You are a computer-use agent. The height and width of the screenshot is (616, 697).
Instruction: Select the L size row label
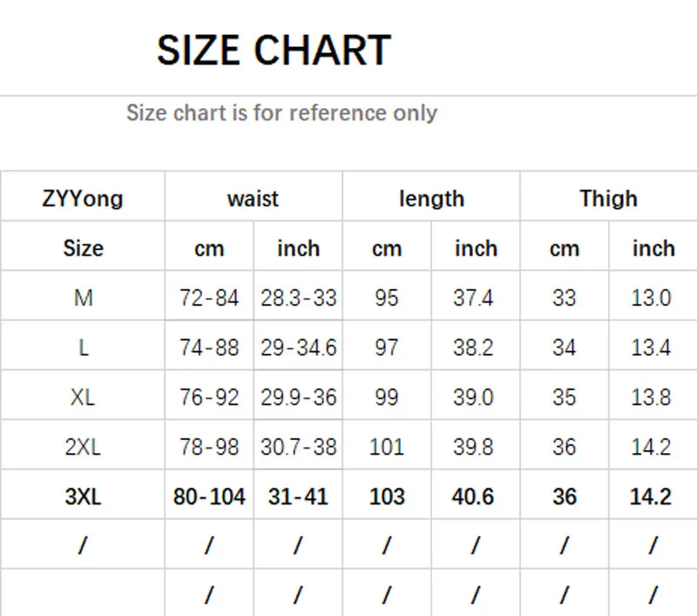[x=83, y=348]
